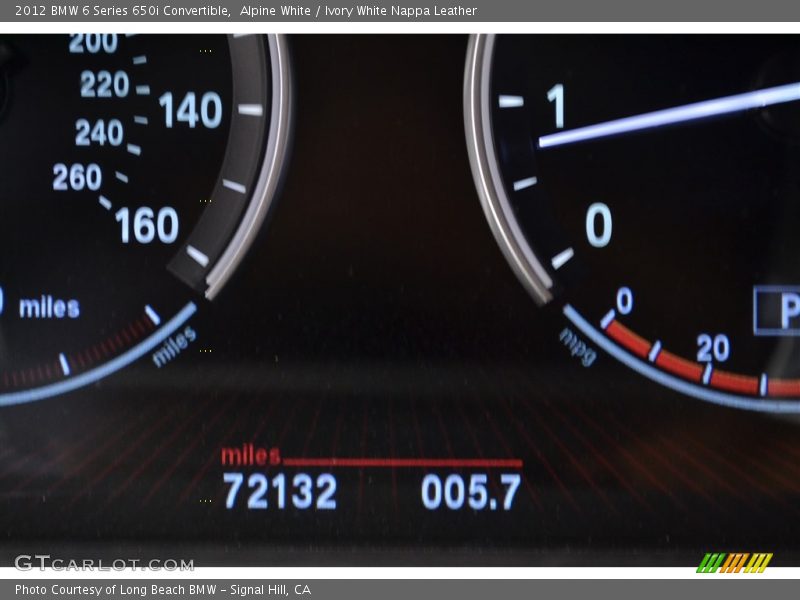The width and height of the screenshot is (800, 600).
Task: Click the horizontal 'miles' range label at left
Action: (49, 308)
